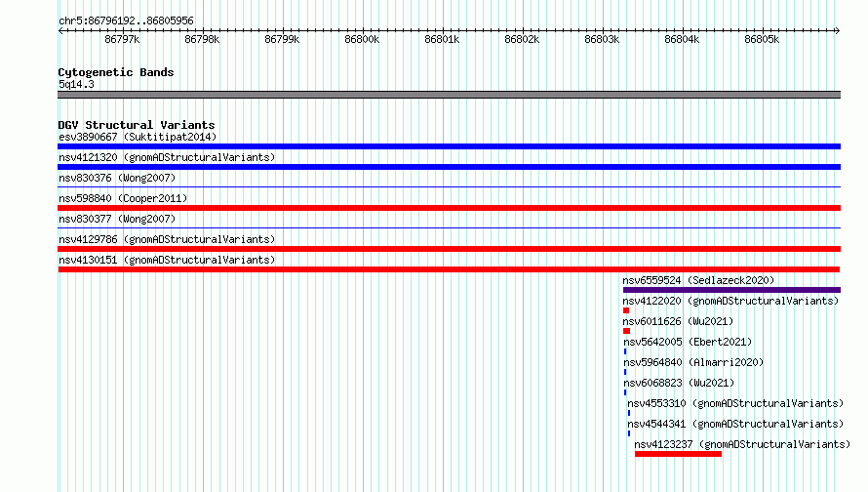Open nsv4130151 (gnomADStructuralVariants) label
This screenshot has width=868, height=492.
click(x=167, y=260)
